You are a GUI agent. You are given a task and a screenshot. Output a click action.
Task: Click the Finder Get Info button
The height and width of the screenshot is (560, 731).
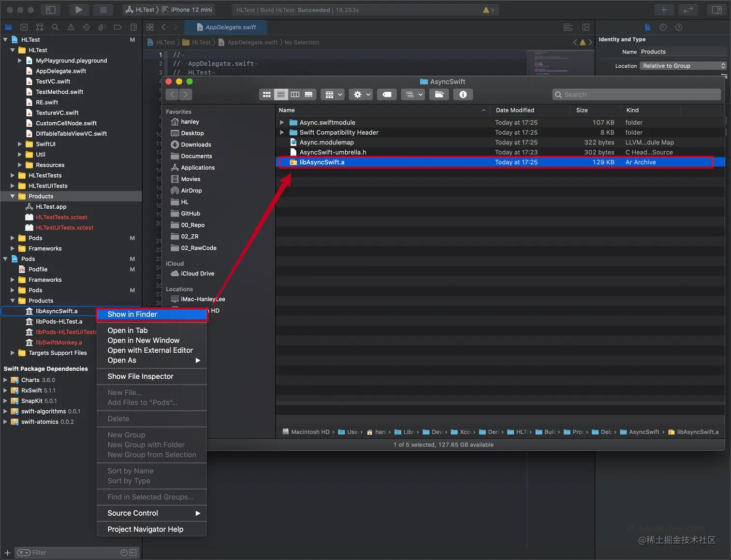[463, 95]
